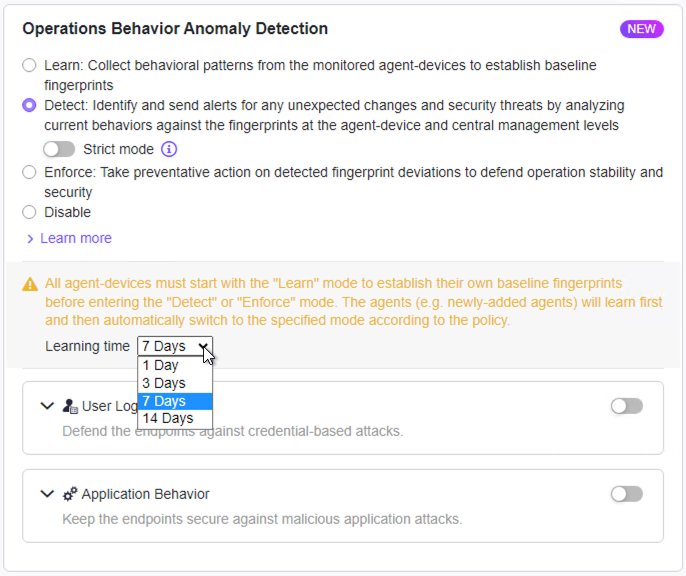Click the User Logon person icon
This screenshot has height=576, width=686.
(x=70, y=406)
